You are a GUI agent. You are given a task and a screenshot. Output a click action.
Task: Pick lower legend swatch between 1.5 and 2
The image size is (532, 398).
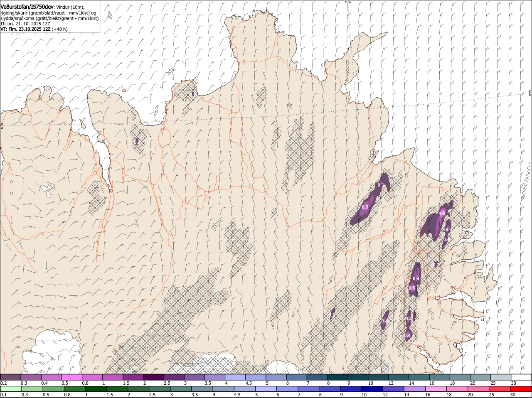pyautogui.click(x=117, y=389)
